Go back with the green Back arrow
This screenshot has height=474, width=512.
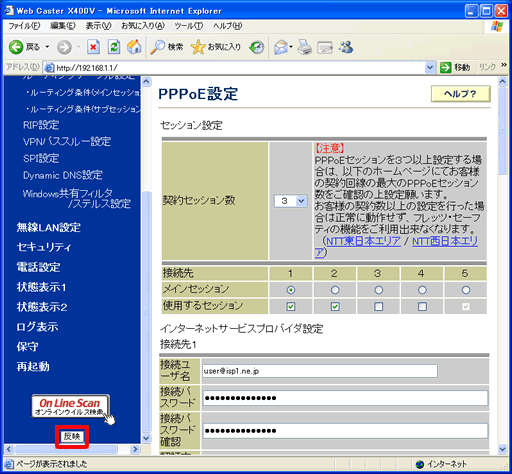tap(16, 47)
